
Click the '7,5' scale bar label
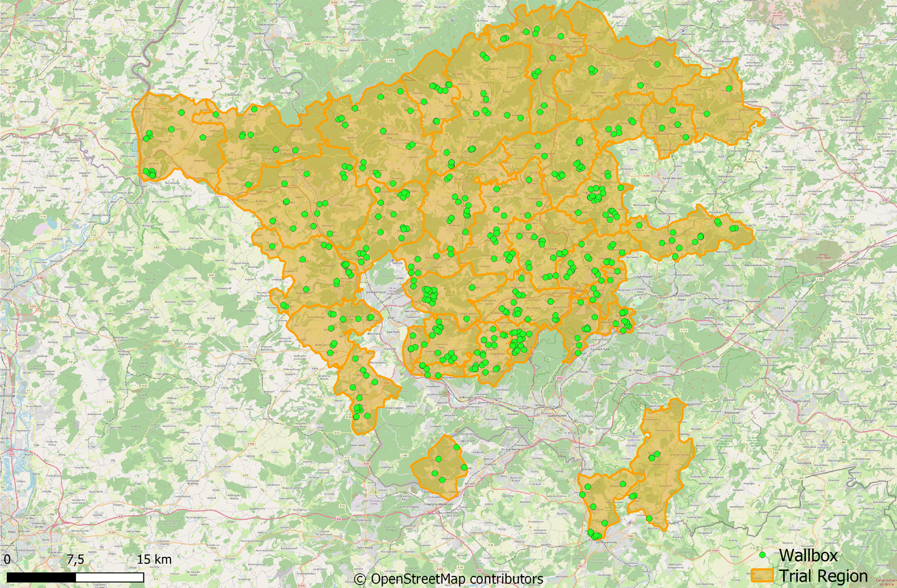click(75, 559)
